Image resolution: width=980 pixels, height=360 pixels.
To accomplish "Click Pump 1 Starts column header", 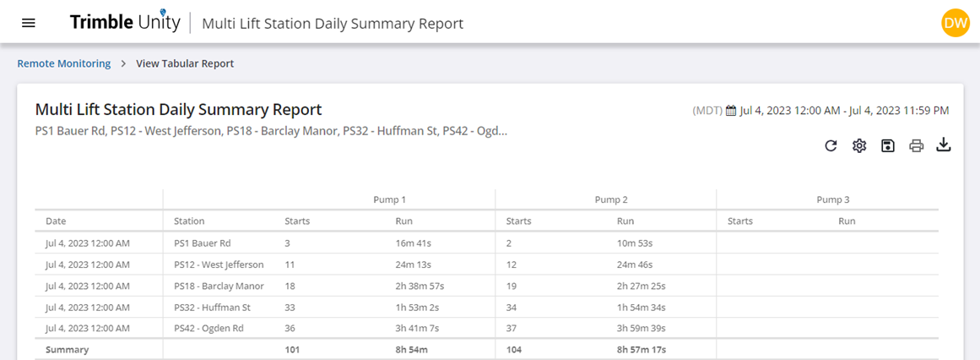I will point(297,221).
